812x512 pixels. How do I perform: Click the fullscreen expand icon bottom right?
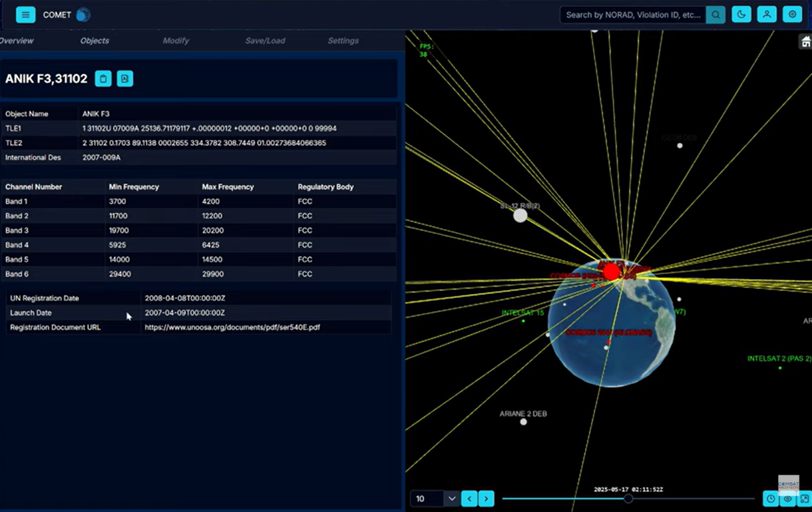tap(805, 499)
